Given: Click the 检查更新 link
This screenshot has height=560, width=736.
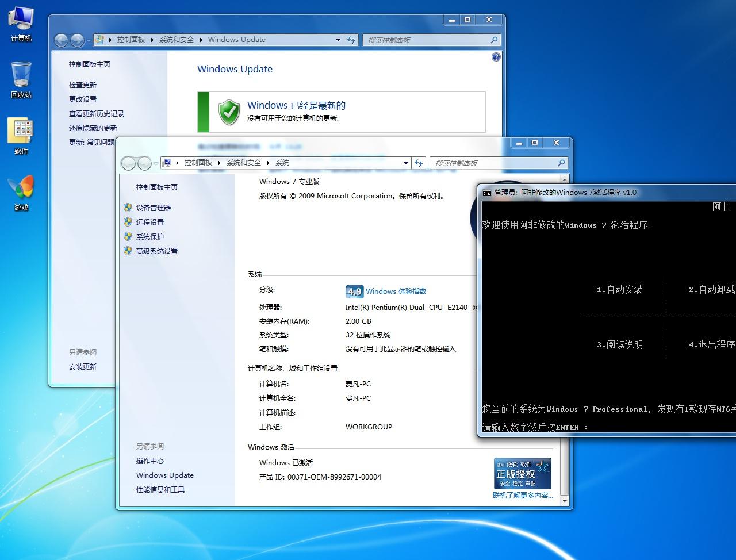Looking at the screenshot, I should tap(83, 85).
